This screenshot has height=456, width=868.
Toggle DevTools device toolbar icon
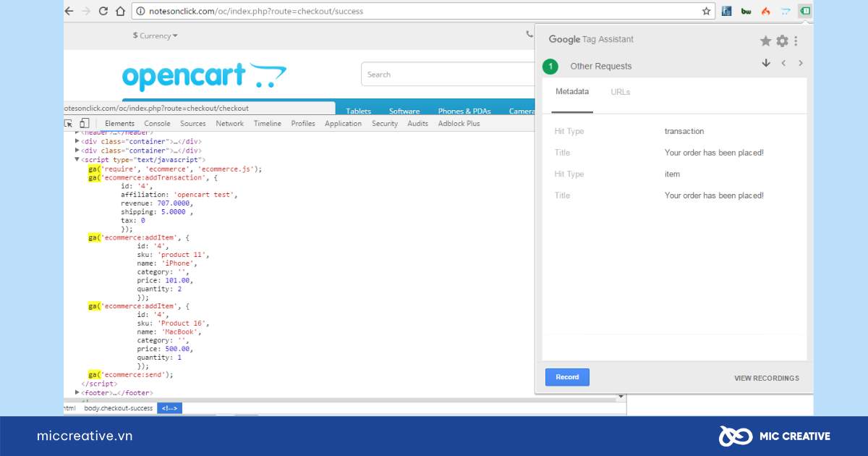click(84, 123)
